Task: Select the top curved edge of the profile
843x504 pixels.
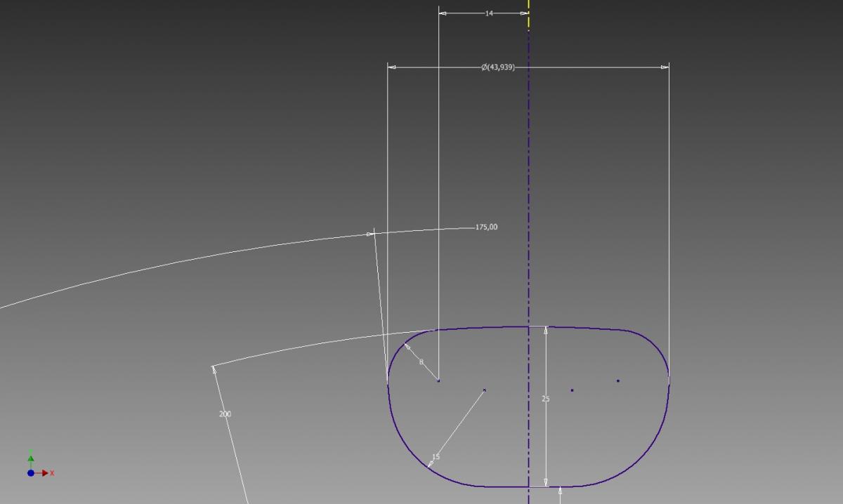Action: [492, 328]
